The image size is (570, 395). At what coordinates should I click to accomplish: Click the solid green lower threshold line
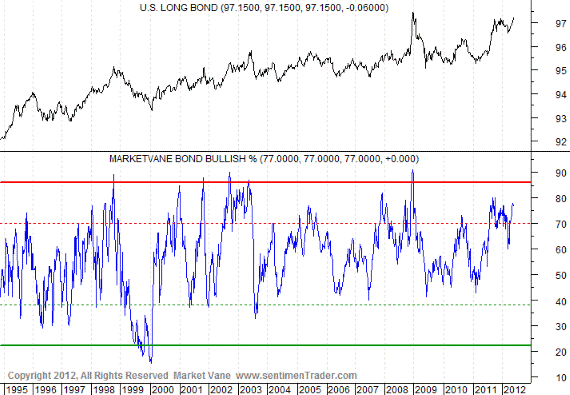[x=265, y=345]
